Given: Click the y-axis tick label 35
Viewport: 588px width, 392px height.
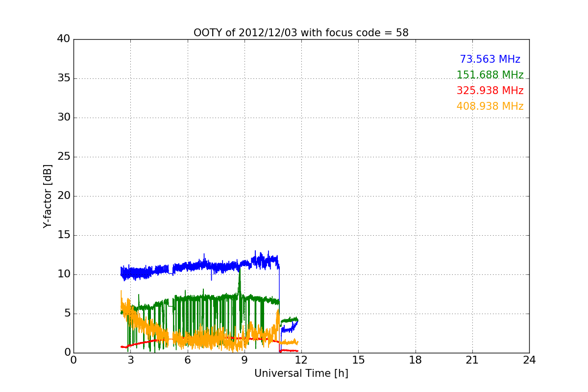Looking at the screenshot, I should coord(64,78).
